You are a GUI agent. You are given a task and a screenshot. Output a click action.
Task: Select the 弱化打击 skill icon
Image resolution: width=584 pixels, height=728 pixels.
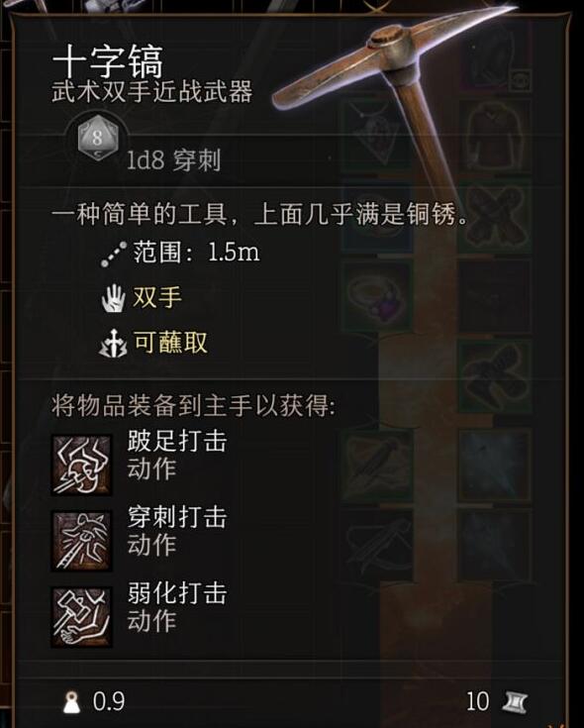(81, 616)
